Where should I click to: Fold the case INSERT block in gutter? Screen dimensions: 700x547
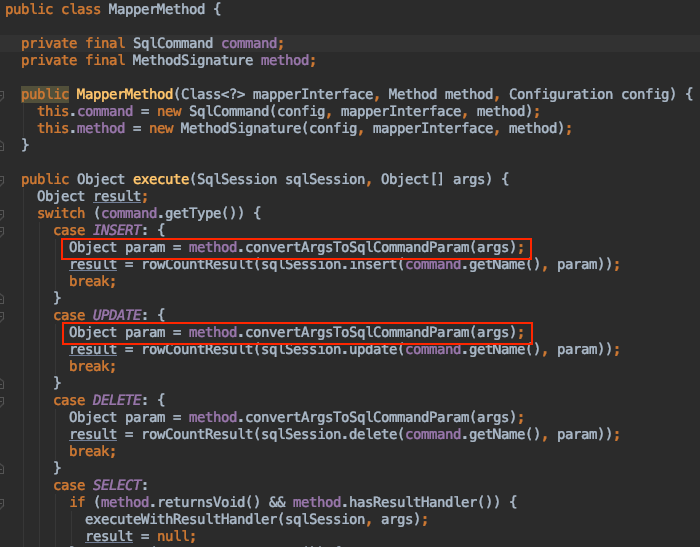(3, 231)
